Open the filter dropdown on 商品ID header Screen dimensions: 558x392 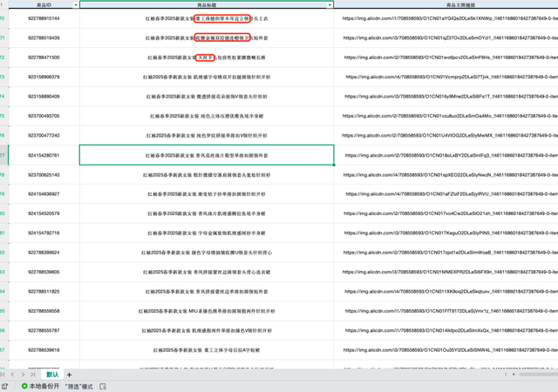point(76,5)
